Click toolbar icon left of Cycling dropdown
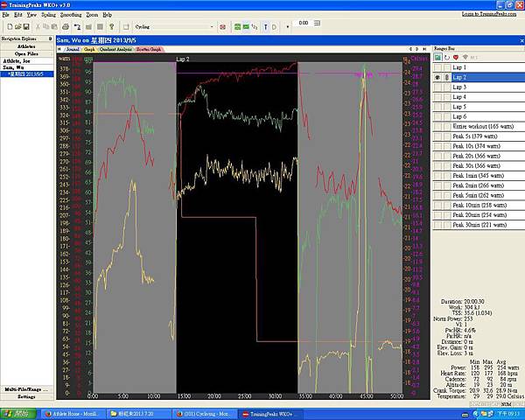 (126, 27)
